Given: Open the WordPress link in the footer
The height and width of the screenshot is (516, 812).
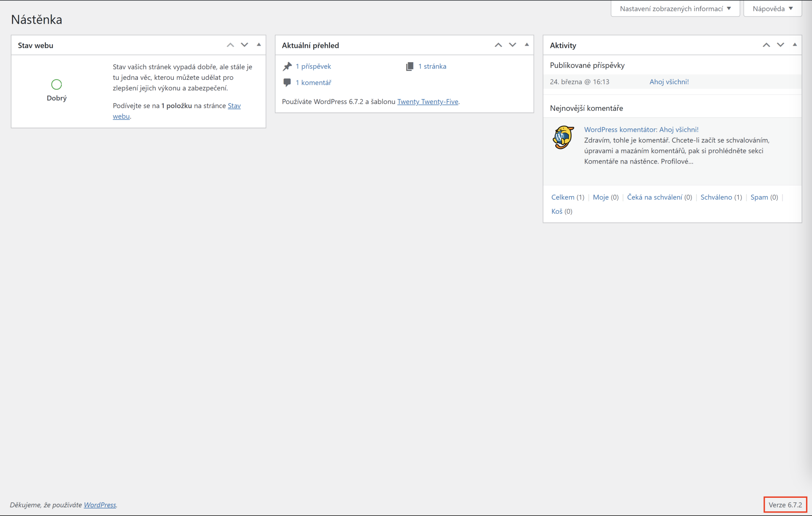Looking at the screenshot, I should click(x=100, y=505).
